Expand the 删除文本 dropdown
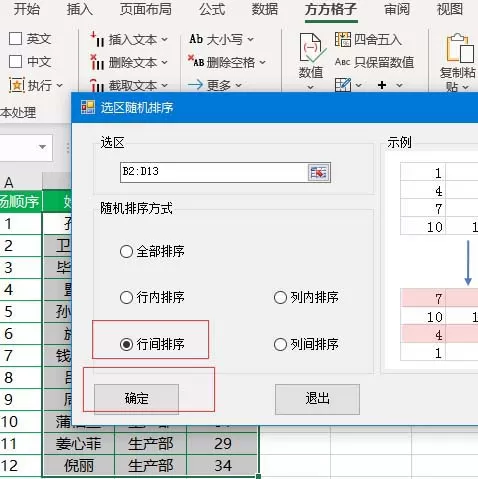 [x=165, y=62]
